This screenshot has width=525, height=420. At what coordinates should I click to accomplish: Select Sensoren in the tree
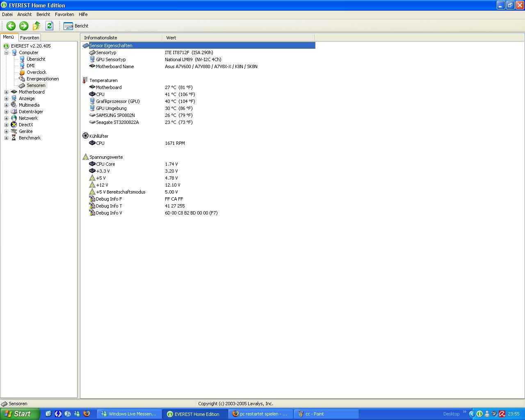pos(36,85)
